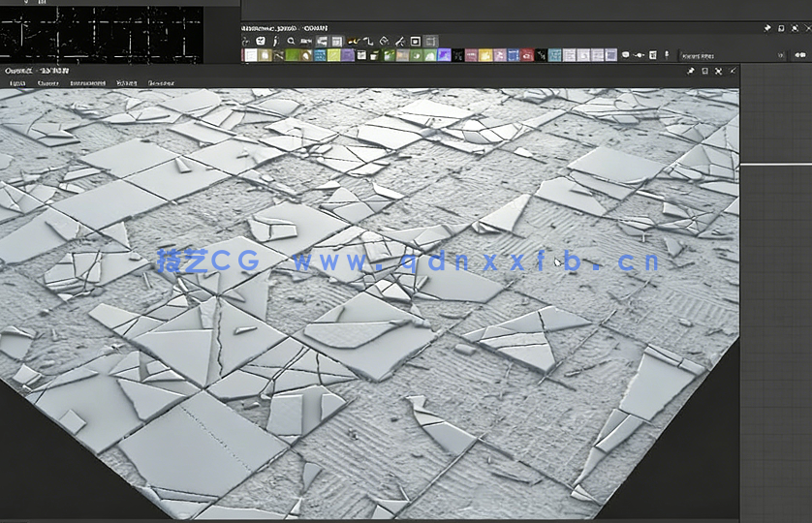Add the violet-blue node before the black node
The image size is (812, 523).
coord(445,55)
